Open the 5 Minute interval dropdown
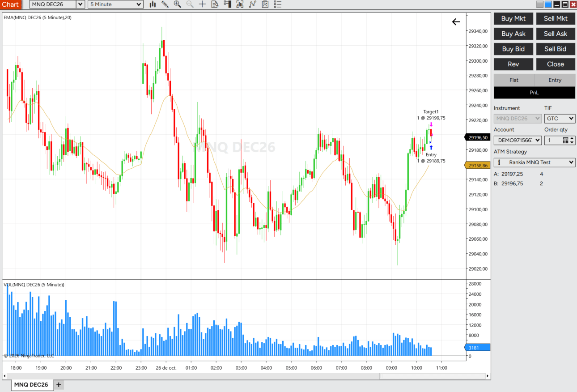This screenshot has height=392, width=577. pyautogui.click(x=115, y=4)
